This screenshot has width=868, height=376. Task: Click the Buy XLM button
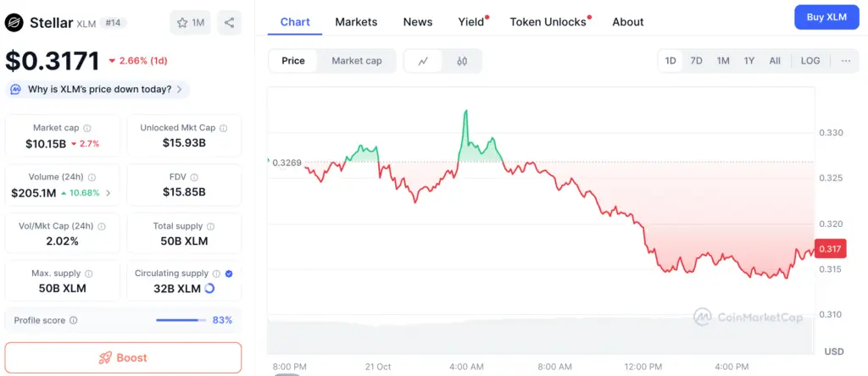tap(826, 17)
